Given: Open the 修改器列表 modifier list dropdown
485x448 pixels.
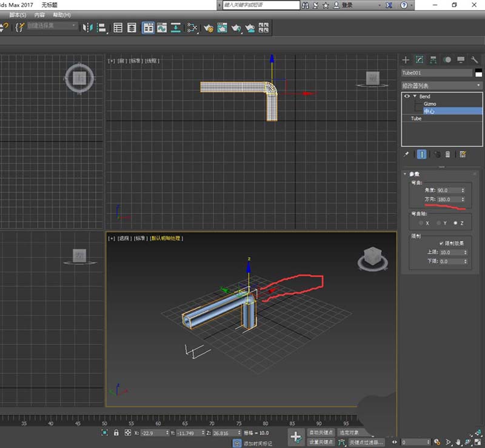Looking at the screenshot, I should 442,85.
